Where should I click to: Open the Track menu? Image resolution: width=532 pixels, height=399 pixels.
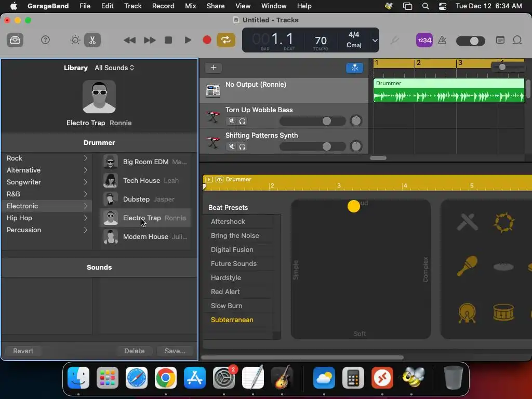(132, 6)
